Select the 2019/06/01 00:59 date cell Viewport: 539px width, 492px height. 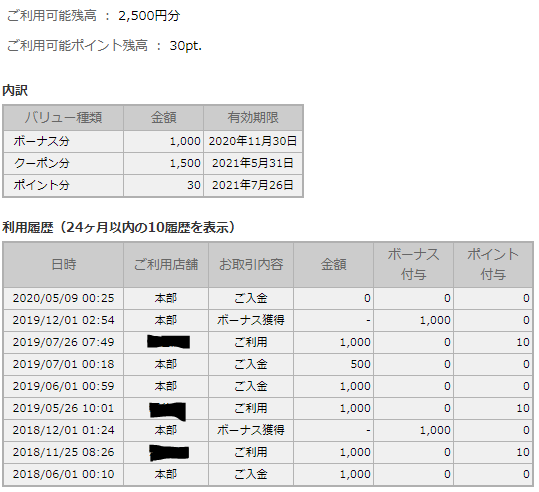click(x=63, y=386)
